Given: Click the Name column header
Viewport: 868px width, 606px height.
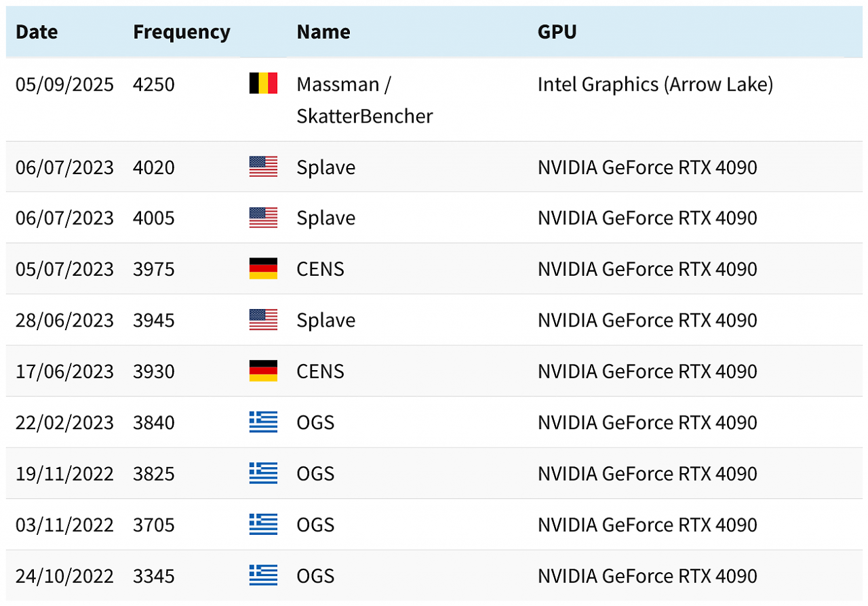Looking at the screenshot, I should (323, 32).
